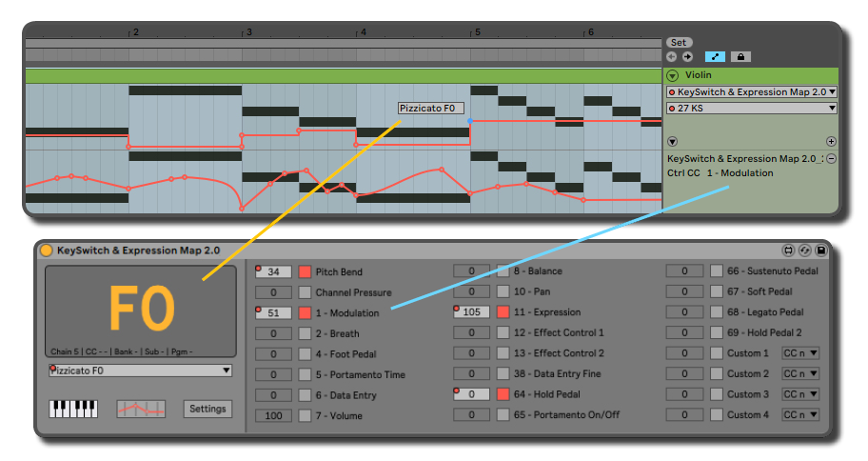
Task: Click the previous locator arrow
Action: pyautogui.click(x=672, y=56)
